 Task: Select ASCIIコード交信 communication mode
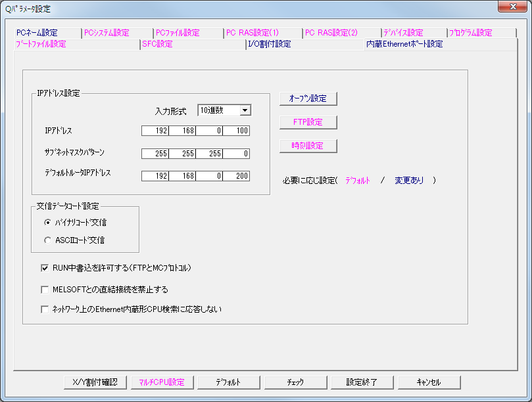point(47,240)
